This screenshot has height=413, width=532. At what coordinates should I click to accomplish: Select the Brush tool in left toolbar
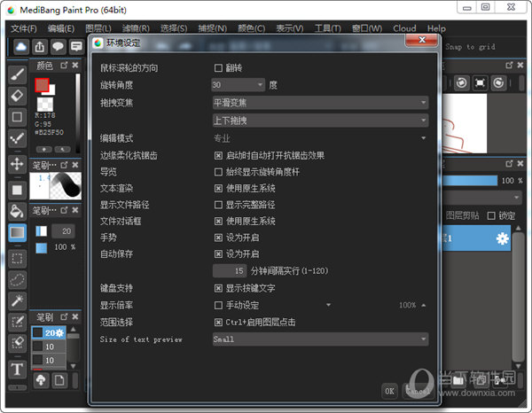17,74
